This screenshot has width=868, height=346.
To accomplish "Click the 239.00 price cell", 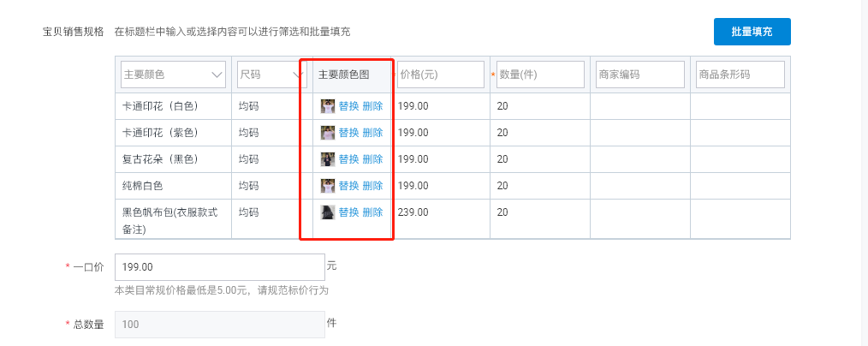I will [x=413, y=212].
